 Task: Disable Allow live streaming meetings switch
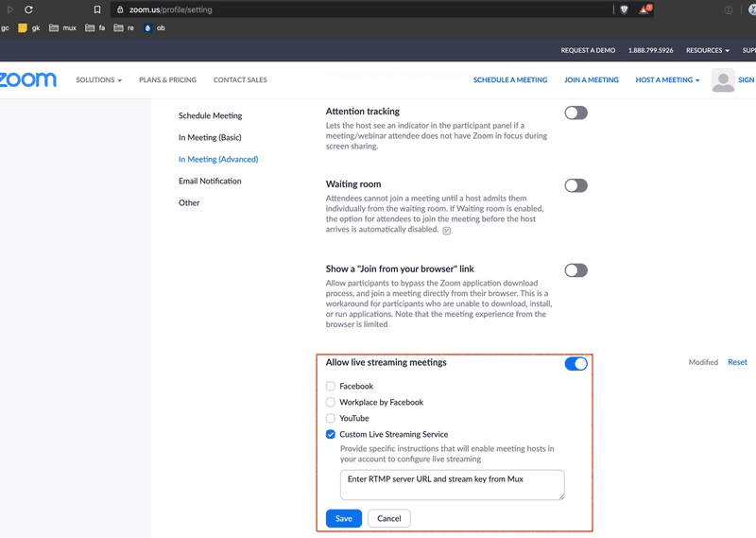click(576, 364)
